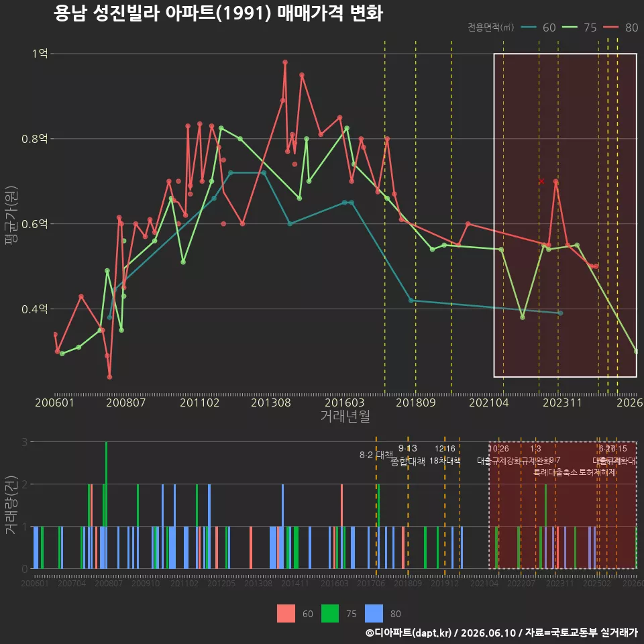Click the 202311 tick on the price axis
Viewport: 644px width, 644px height.
pos(562,402)
